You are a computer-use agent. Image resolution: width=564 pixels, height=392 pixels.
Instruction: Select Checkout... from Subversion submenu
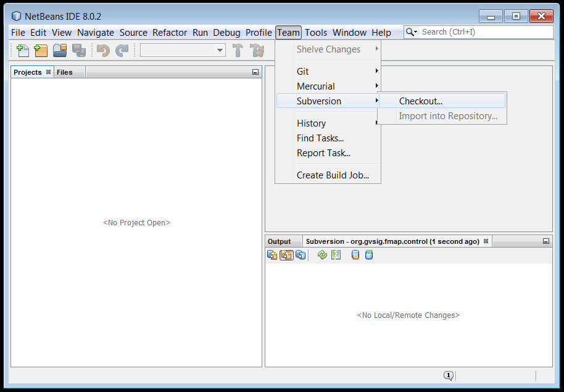pyautogui.click(x=421, y=101)
